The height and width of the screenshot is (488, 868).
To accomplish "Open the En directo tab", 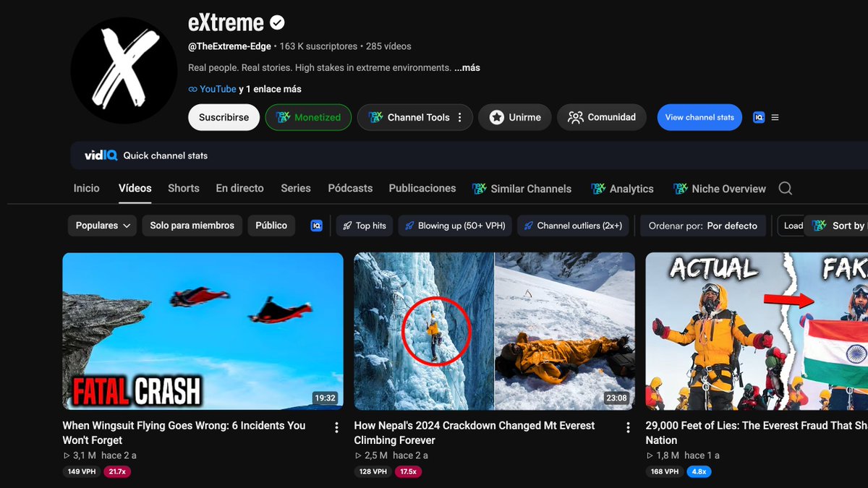I will [x=240, y=188].
